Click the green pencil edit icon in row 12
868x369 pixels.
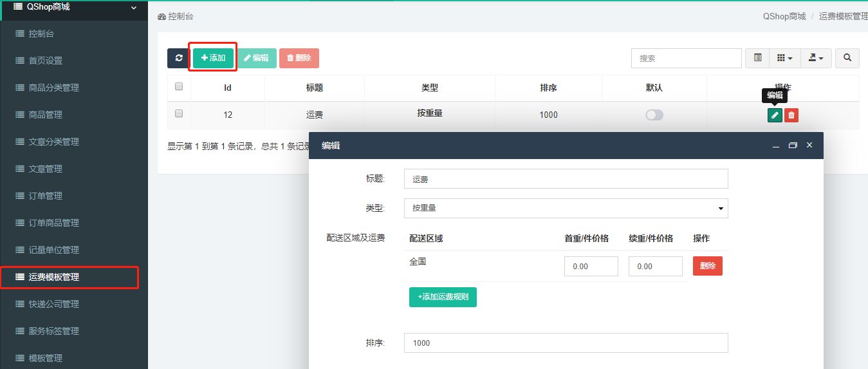point(775,115)
